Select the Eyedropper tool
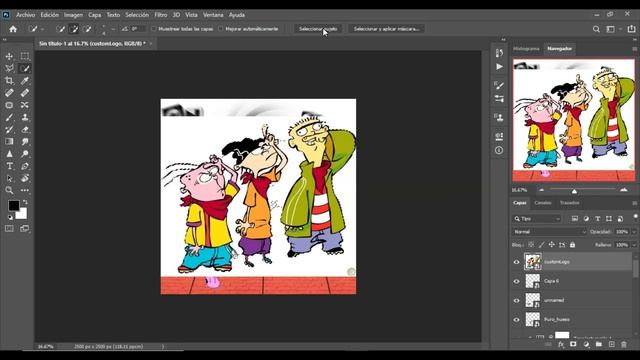The width and height of the screenshot is (640, 360). (24, 80)
